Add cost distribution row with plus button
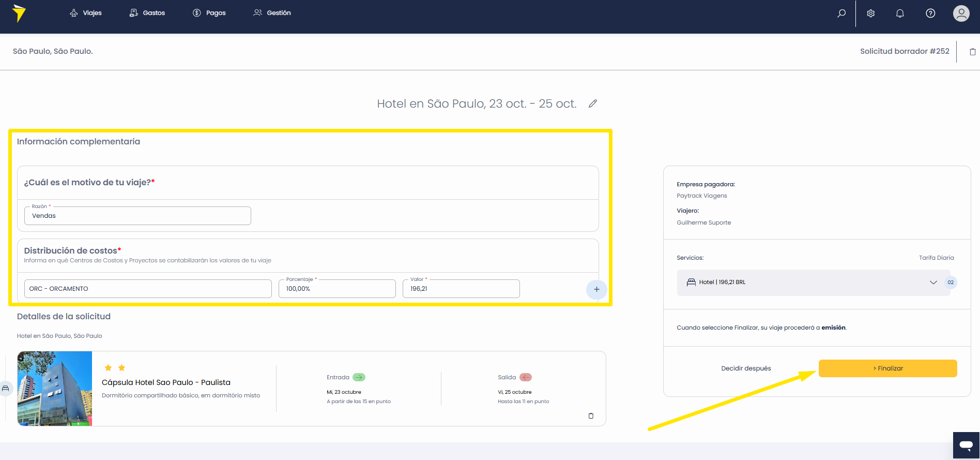Screen dimensions: 980x460 pyautogui.click(x=596, y=289)
